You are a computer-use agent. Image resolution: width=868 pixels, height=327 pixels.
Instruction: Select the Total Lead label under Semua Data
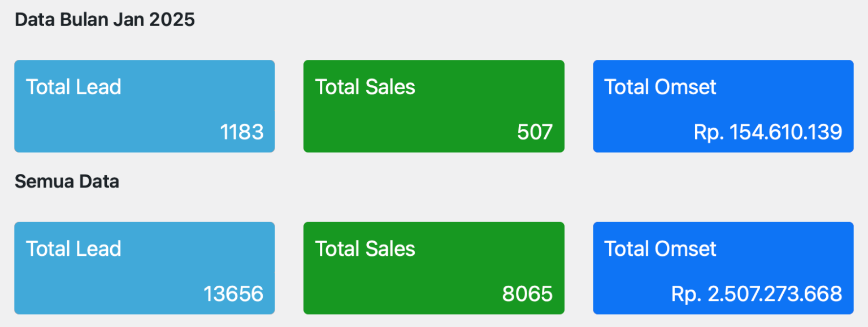tap(73, 249)
